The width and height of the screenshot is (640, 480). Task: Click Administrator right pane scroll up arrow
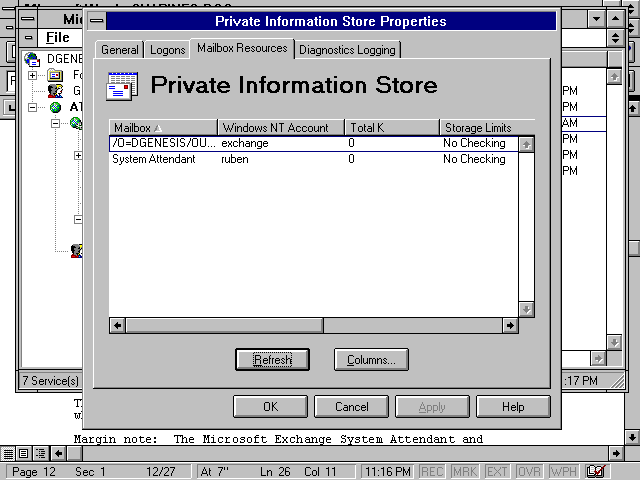(614, 77)
